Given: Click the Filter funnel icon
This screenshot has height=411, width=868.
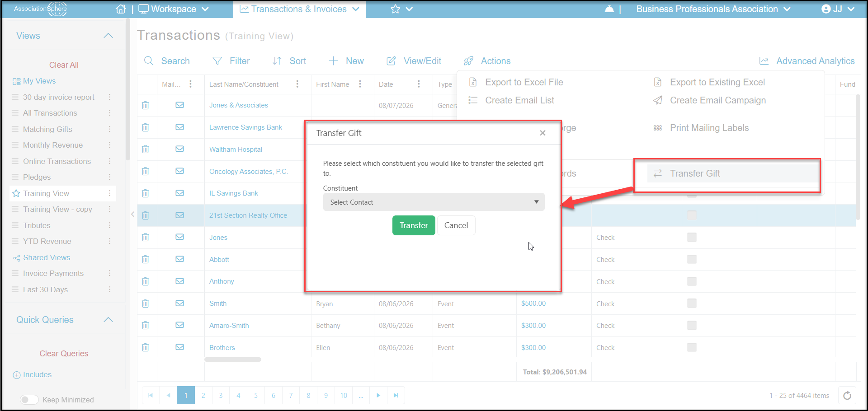Looking at the screenshot, I should coord(217,61).
